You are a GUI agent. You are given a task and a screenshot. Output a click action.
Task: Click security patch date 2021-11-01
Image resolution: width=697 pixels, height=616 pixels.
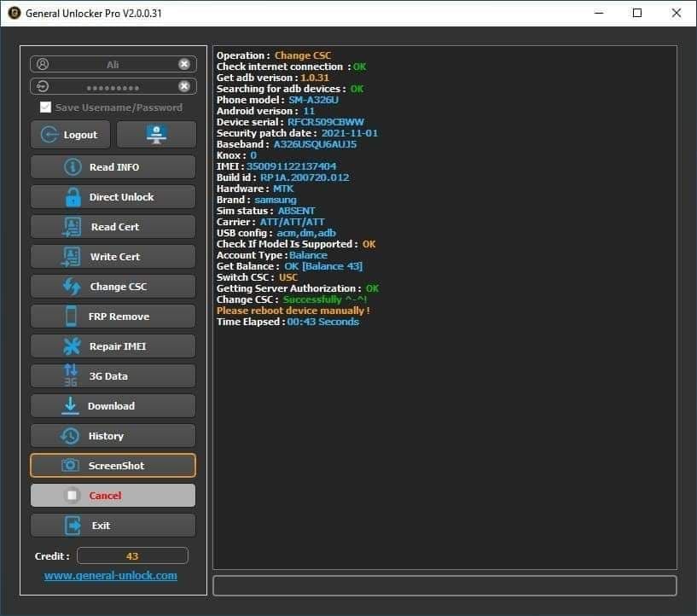point(350,133)
